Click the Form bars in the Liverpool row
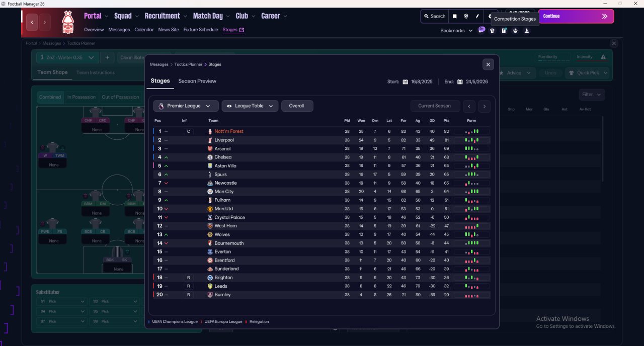The image size is (644, 346). (471, 140)
